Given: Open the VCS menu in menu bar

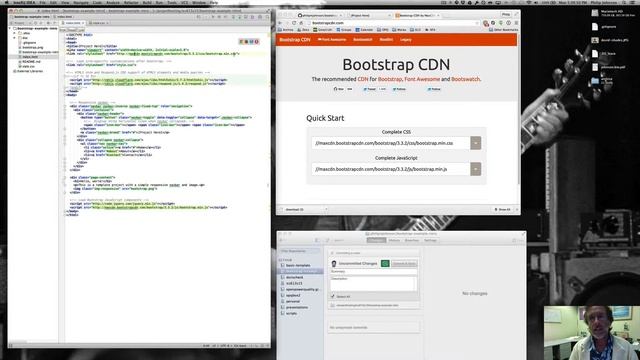Looking at the screenshot, I should click(185, 2).
